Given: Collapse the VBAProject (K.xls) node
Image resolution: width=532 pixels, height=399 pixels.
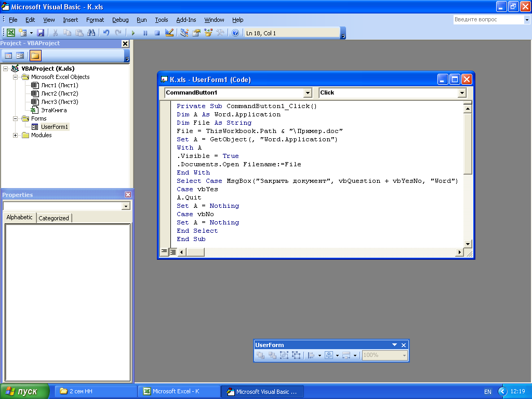Looking at the screenshot, I should pos(5,69).
